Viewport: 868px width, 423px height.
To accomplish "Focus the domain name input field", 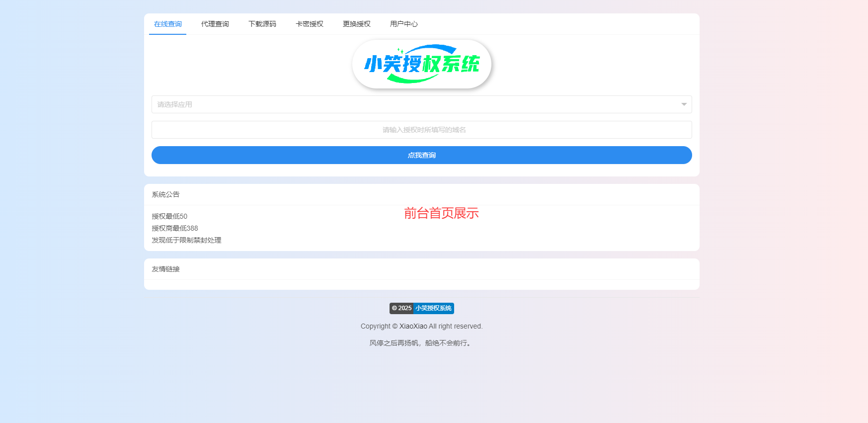I will 421,130.
